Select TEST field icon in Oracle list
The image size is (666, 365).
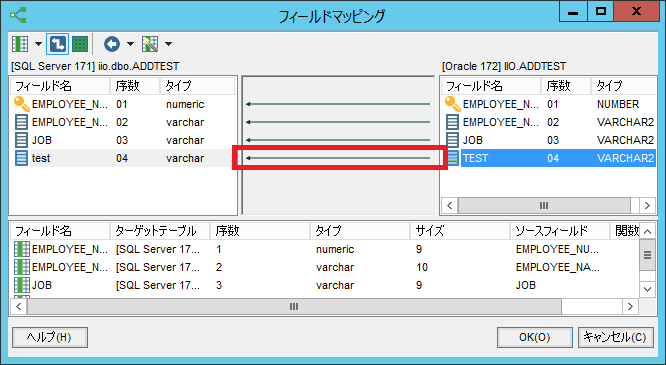454,158
